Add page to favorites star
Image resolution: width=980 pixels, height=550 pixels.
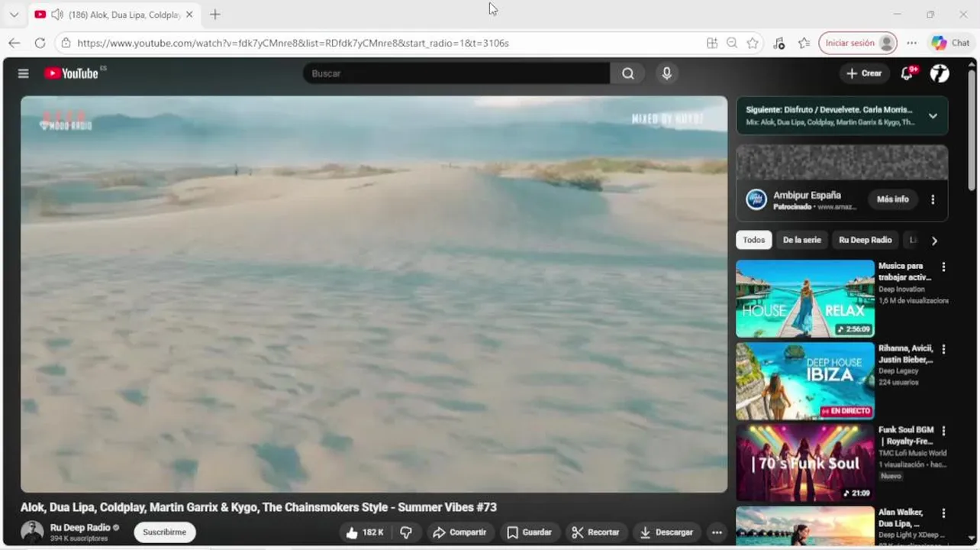753,44
